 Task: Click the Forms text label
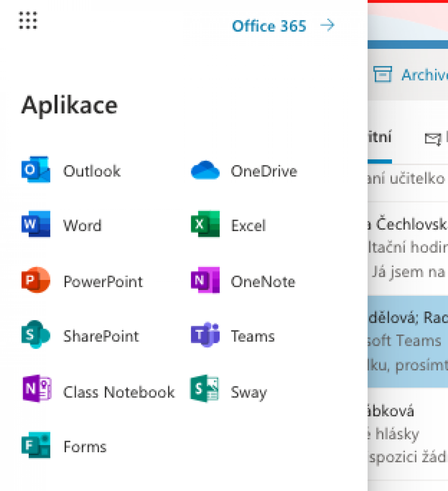point(85,447)
